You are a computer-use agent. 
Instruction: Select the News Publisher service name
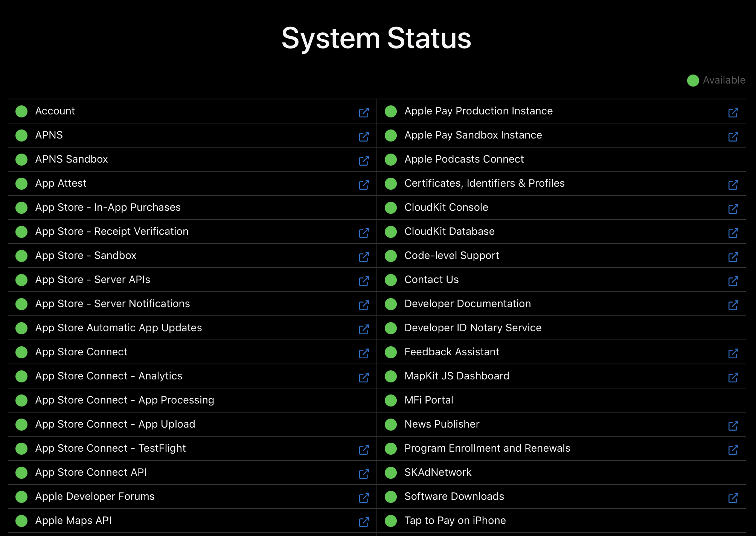(x=442, y=424)
